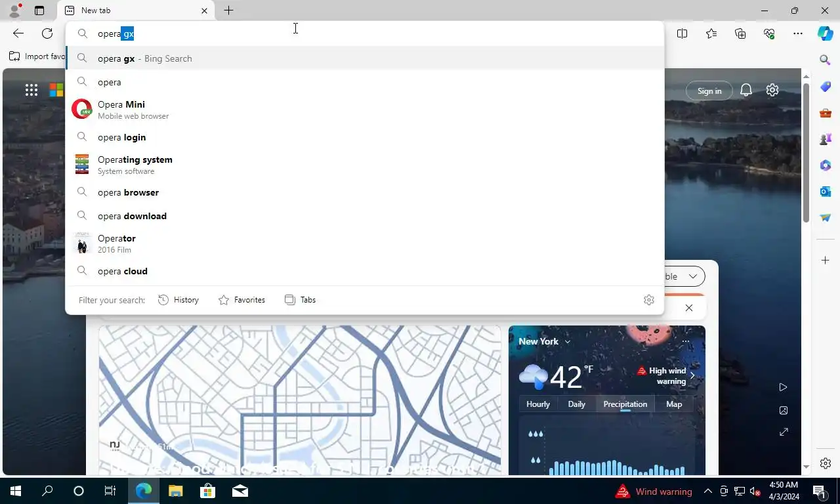840x504 pixels.
Task: Select 'opera gx - Bing Search' suggestion
Action: (x=365, y=58)
